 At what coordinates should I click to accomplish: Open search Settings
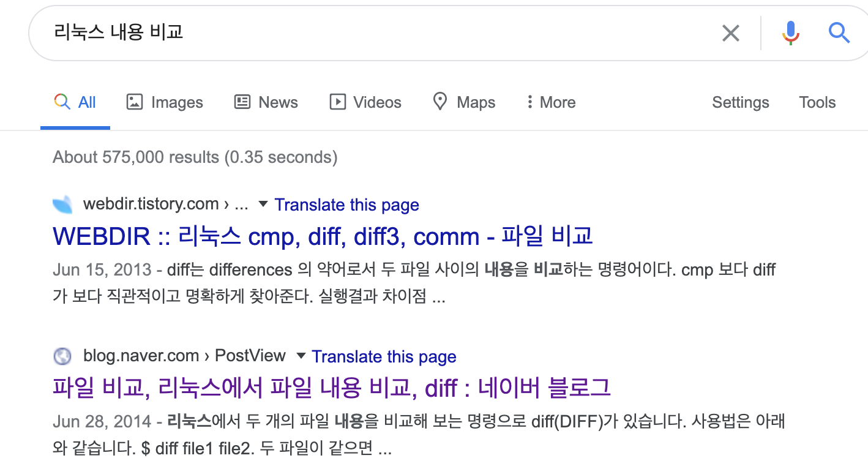click(x=741, y=102)
